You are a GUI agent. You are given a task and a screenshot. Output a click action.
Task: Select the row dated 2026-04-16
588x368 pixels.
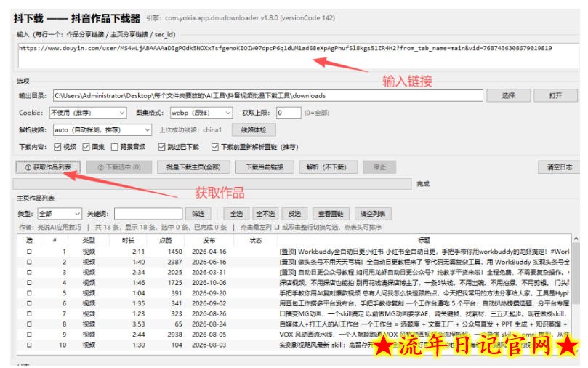[294, 252]
